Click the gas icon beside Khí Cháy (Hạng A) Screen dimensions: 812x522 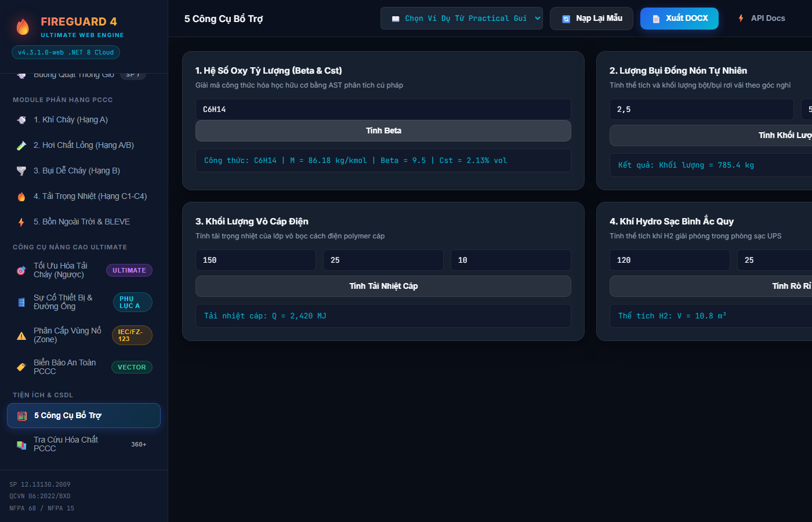click(21, 120)
